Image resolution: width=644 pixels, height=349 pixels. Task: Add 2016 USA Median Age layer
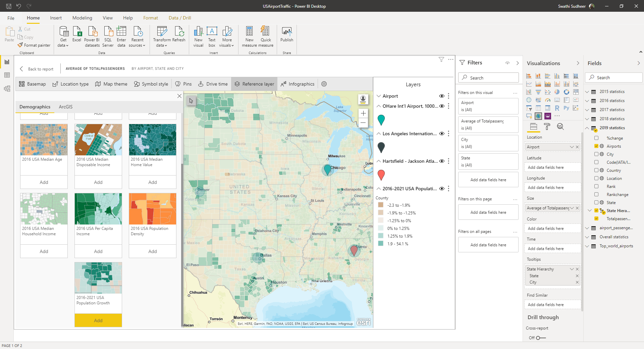[x=44, y=182]
